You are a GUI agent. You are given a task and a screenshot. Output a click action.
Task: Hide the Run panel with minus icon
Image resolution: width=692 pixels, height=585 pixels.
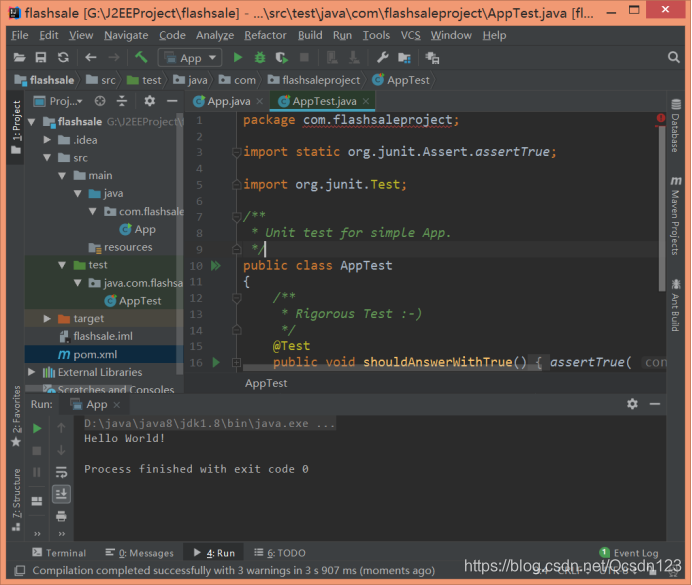click(655, 404)
